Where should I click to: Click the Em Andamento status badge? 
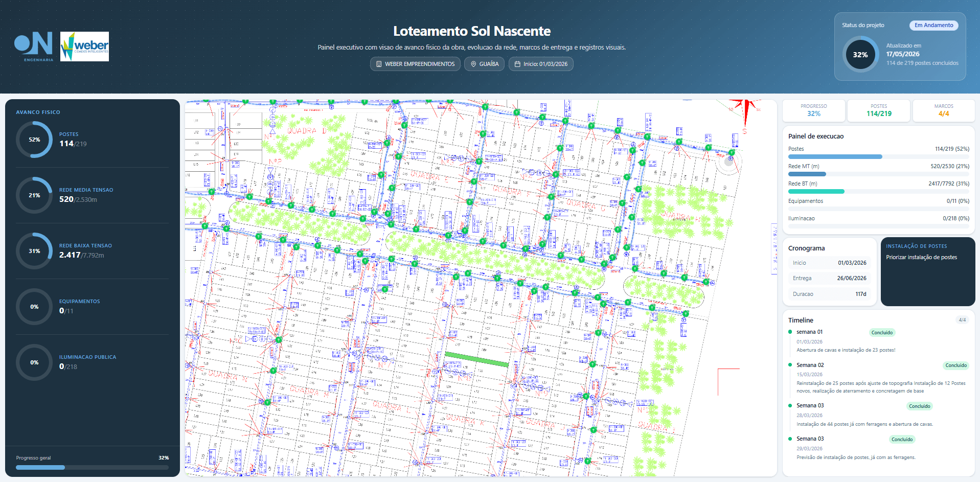point(933,25)
